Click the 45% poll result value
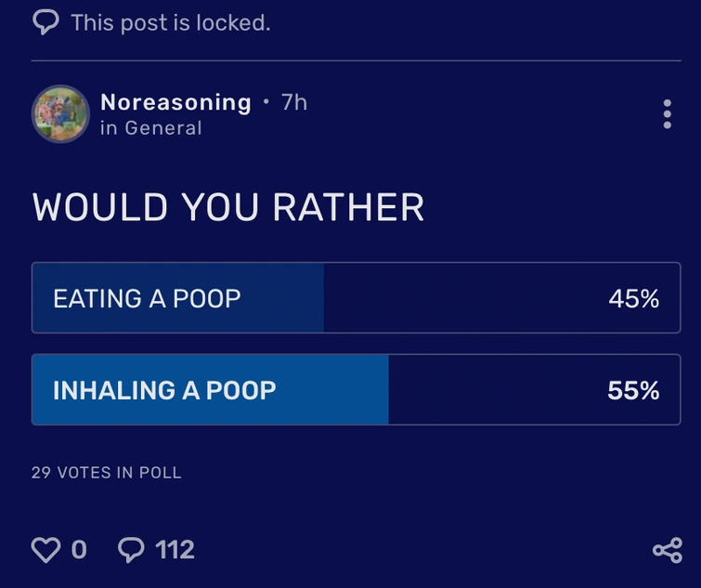The width and height of the screenshot is (701, 588). coord(633,298)
